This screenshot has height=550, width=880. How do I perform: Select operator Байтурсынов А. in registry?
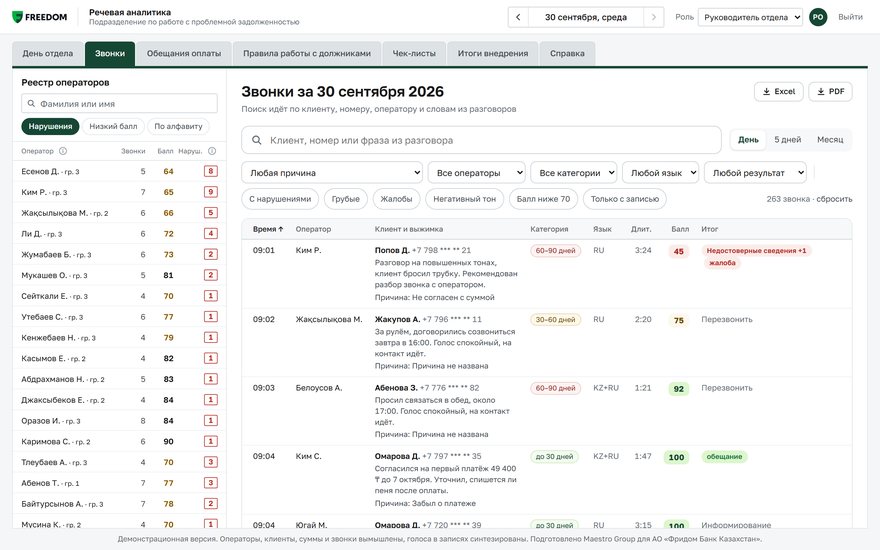(119, 503)
